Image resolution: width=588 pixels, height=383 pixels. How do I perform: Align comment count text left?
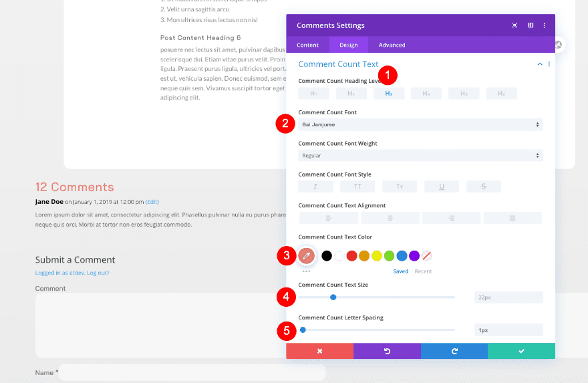329,218
